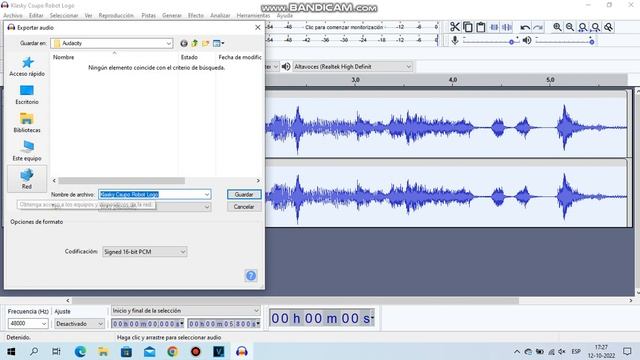Click the 4,0 mark on timeline ruler
The width and height of the screenshot is (640, 360).
(453, 80)
